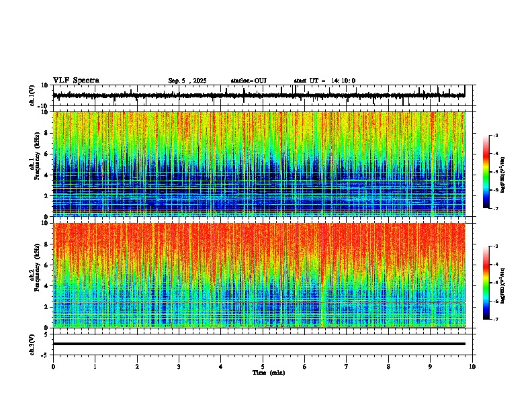Screen dimensions: 532x411
Task: Click the 'VLF Spectra' title text
Action: click(x=76, y=81)
